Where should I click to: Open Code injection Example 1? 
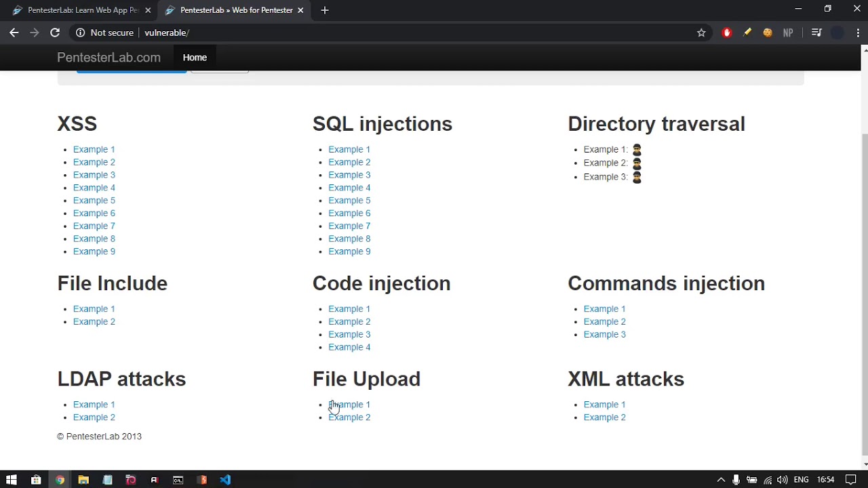coord(349,309)
